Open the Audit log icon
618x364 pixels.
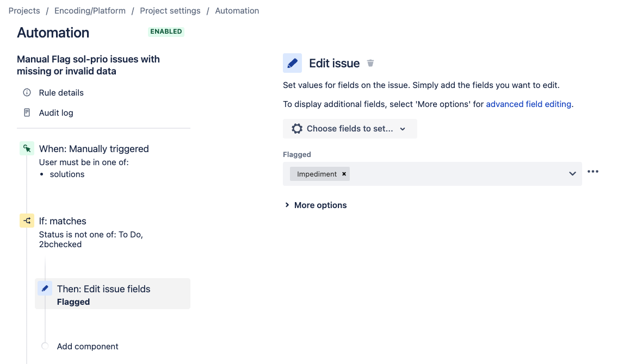pyautogui.click(x=27, y=112)
